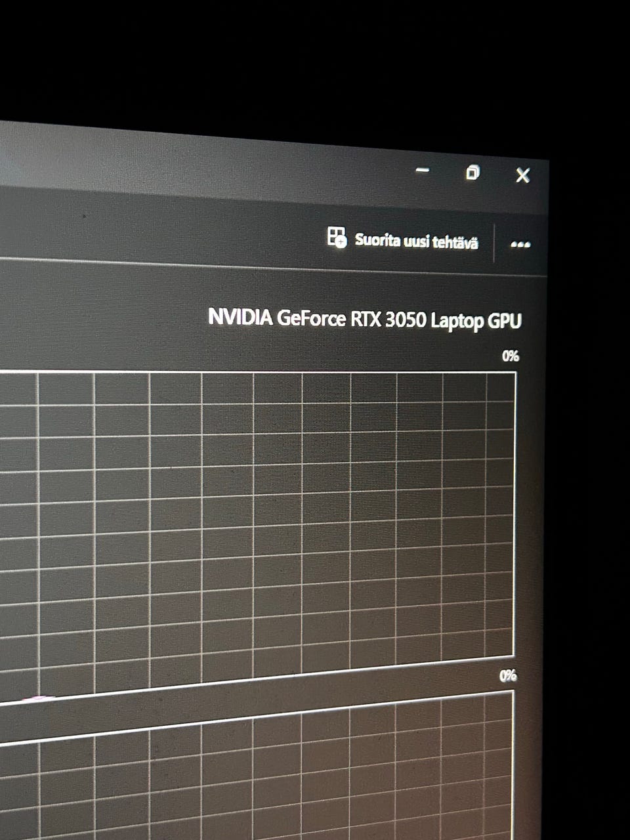This screenshot has width=630, height=840.
Task: Select the 'NVIDIA GeForce RTX 3050 Laptop GPU' text
Action: [x=365, y=319]
